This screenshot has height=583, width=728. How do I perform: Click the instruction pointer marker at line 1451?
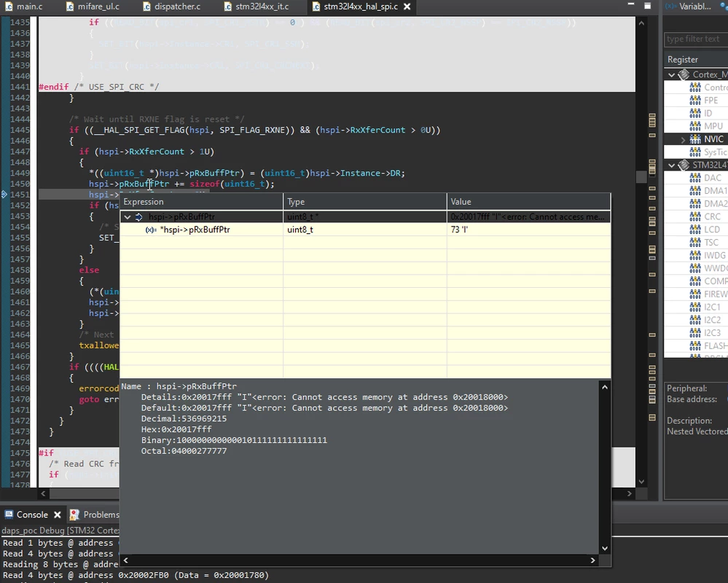coord(4,195)
